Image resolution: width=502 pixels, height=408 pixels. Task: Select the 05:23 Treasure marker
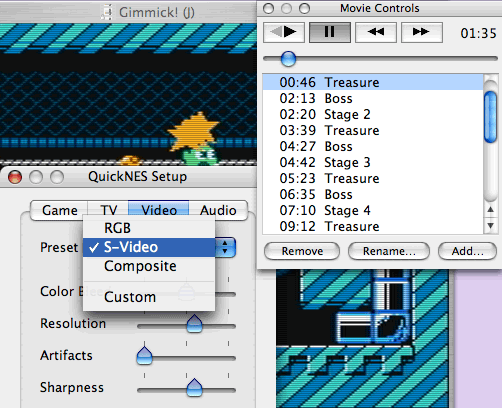373,178
